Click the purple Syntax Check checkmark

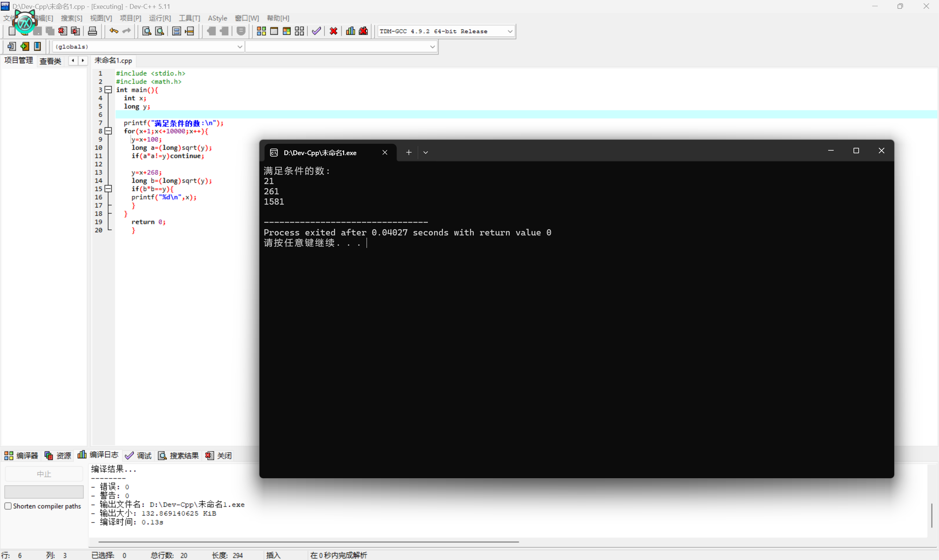pyautogui.click(x=316, y=31)
